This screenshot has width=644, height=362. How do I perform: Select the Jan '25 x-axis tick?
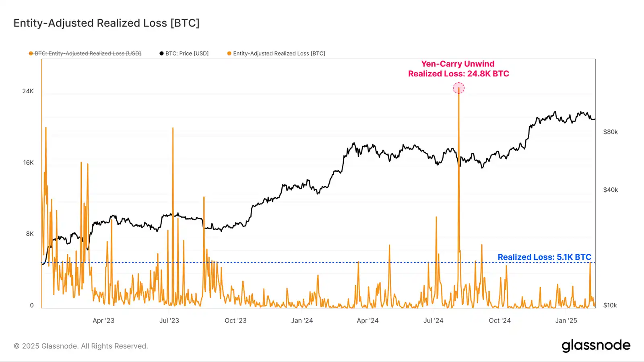coord(566,321)
